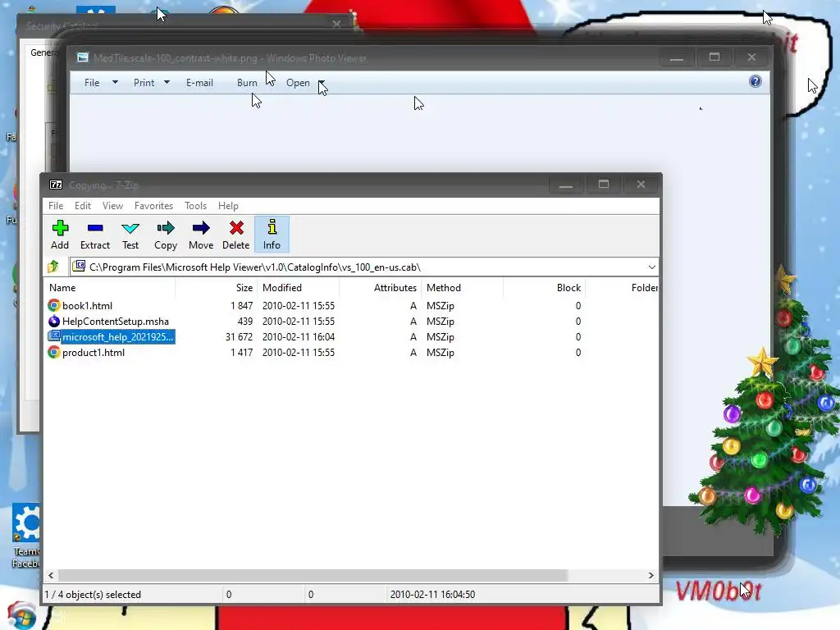The height and width of the screenshot is (630, 840).
Task: Close the Security Catalog window
Action: click(336, 24)
